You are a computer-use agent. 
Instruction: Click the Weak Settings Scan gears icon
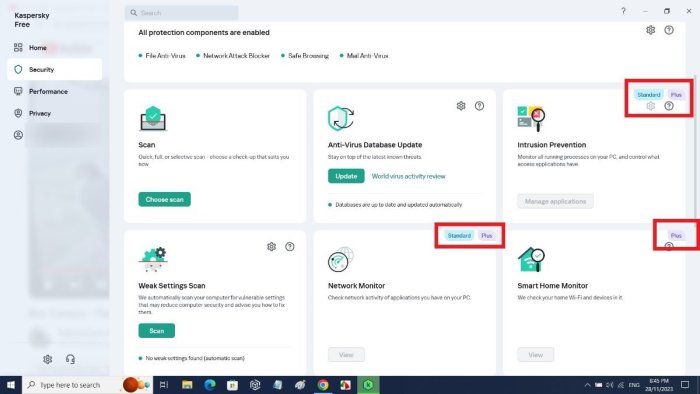(x=153, y=259)
